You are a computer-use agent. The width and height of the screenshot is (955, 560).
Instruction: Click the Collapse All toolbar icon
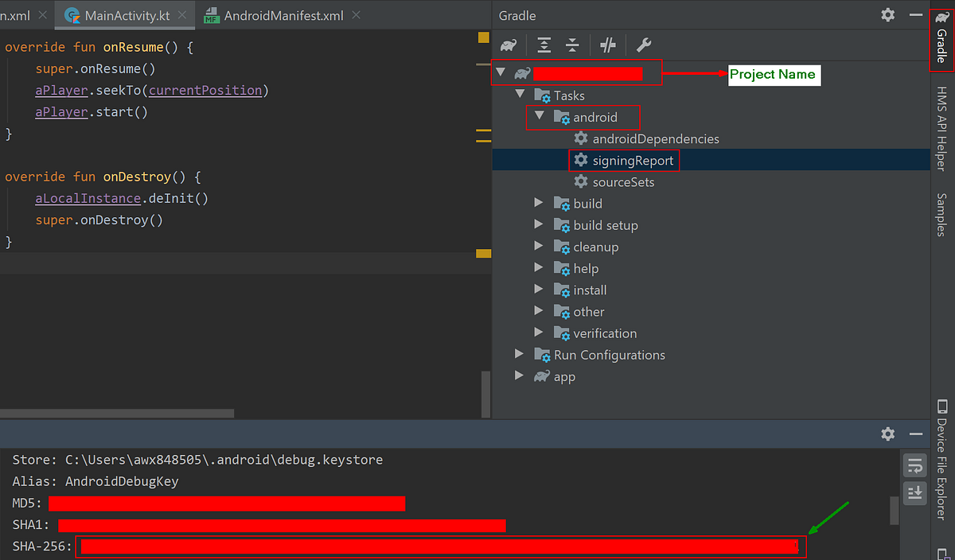572,45
